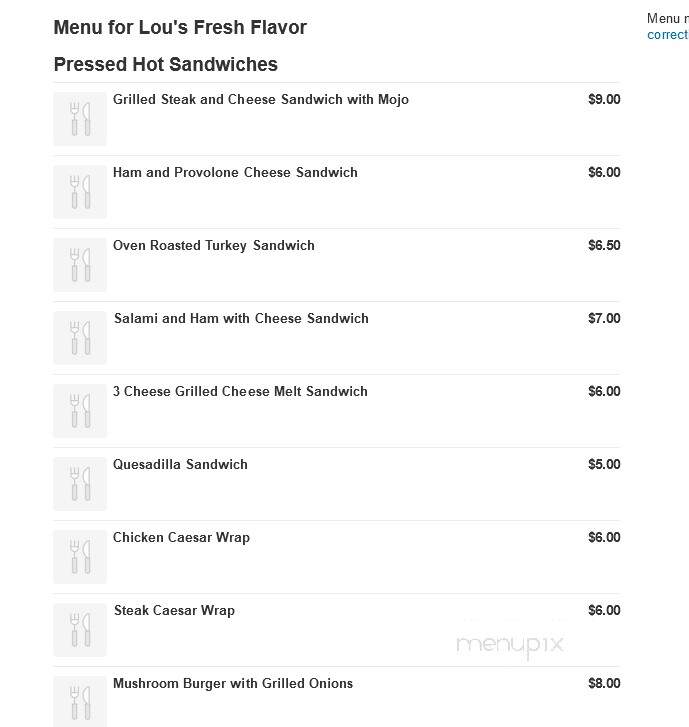The image size is (689, 727).
Task: Click the placeholder icon beside Grilled Steak sandwich
Action: tap(80, 119)
